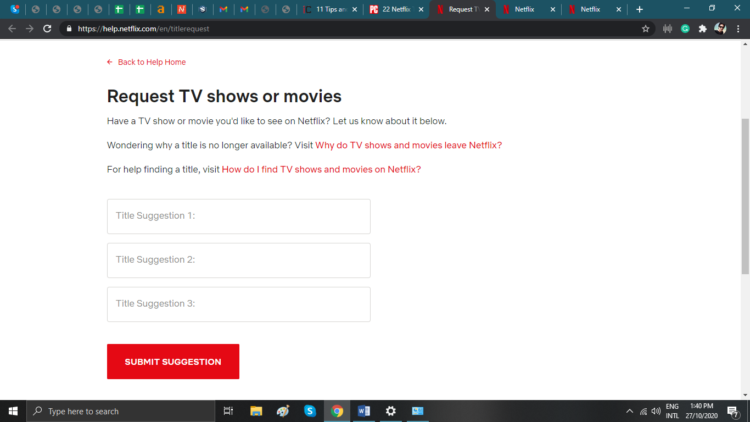
Task: Open 'Why do TV shows and movies leave Netflix?'
Action: (408, 145)
